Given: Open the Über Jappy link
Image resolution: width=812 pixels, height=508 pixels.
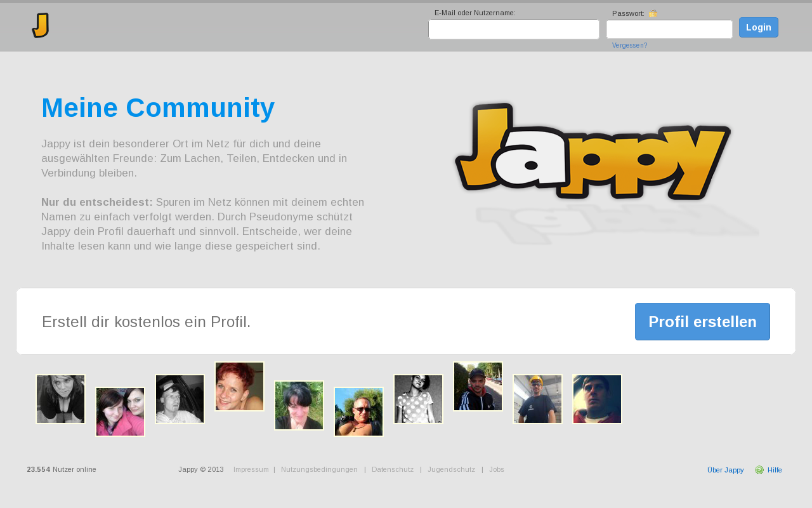Looking at the screenshot, I should pos(725,470).
